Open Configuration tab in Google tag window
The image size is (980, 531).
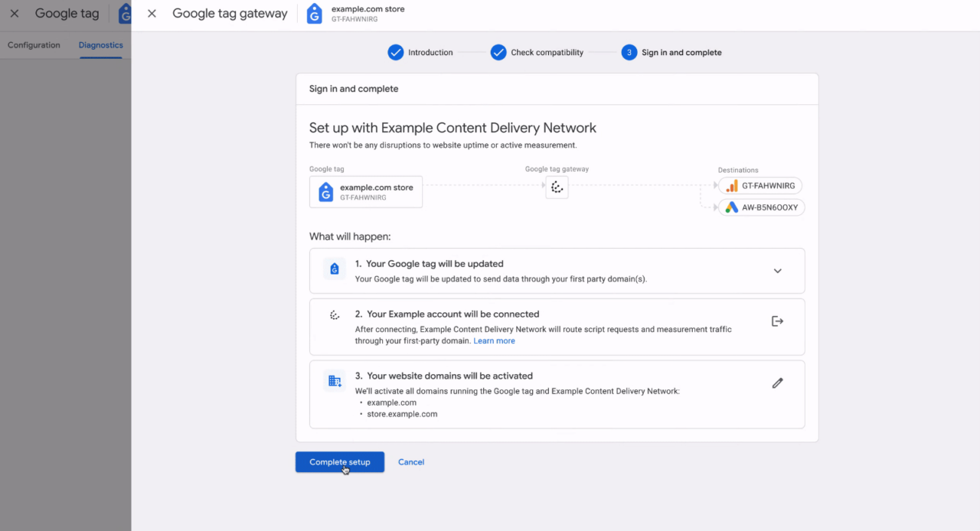[x=34, y=45]
